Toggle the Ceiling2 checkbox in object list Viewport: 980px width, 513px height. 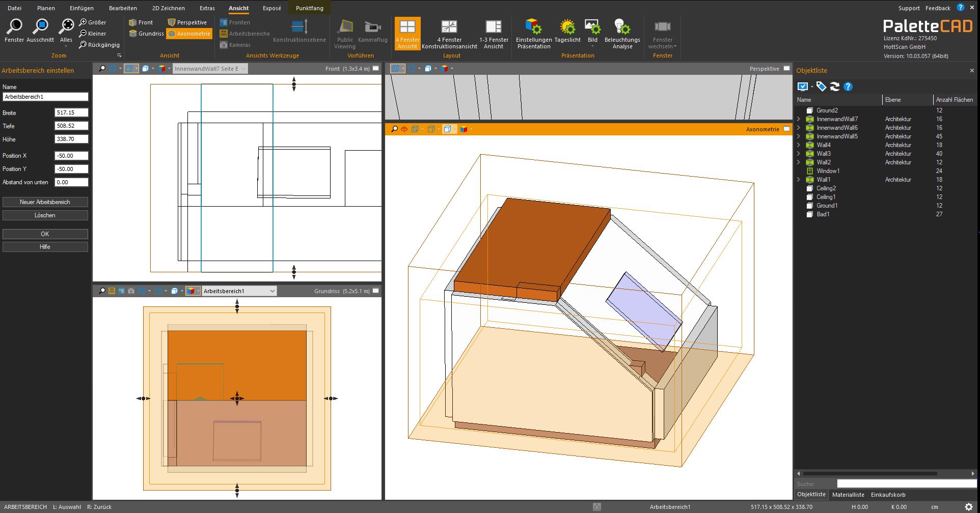tap(809, 188)
